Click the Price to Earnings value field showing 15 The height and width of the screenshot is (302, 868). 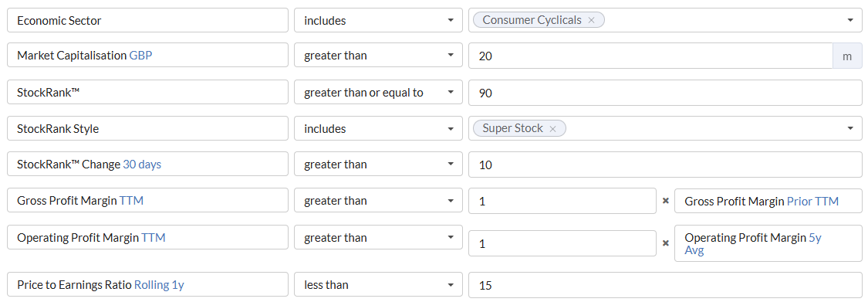tap(665, 285)
